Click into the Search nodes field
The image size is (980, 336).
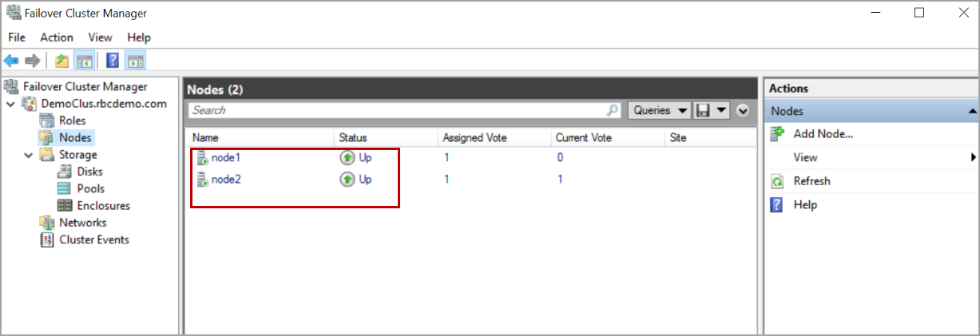(399, 110)
